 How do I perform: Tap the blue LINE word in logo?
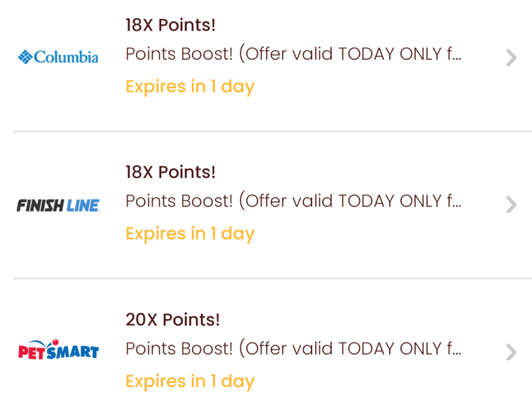[83, 205]
